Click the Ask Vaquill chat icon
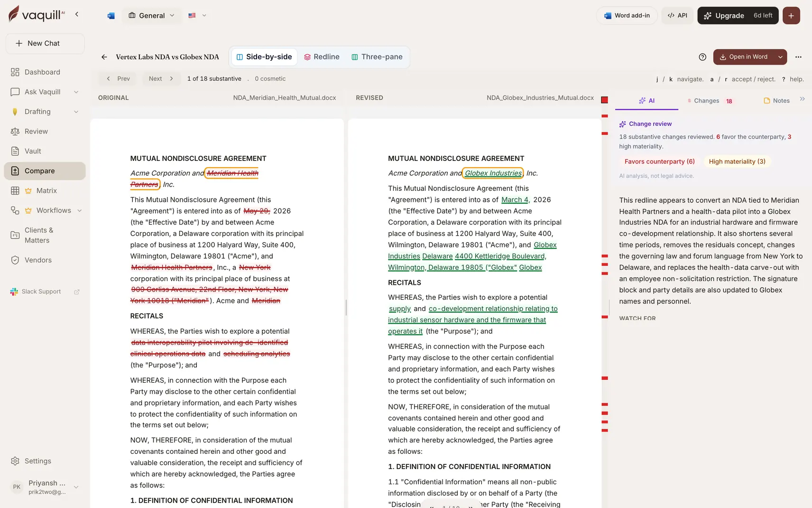Viewport: 812px width, 508px height. pos(15,92)
